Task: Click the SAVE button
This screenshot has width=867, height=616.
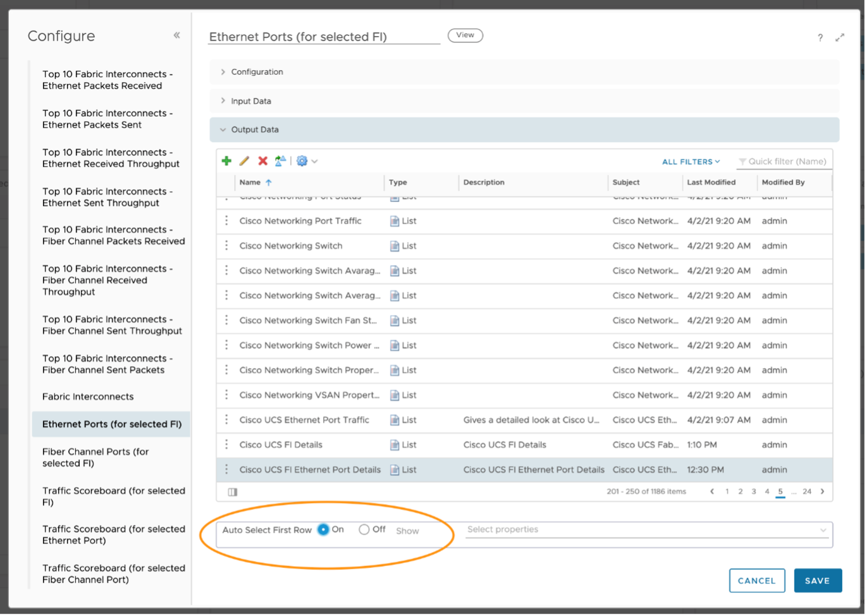Action: (817, 581)
